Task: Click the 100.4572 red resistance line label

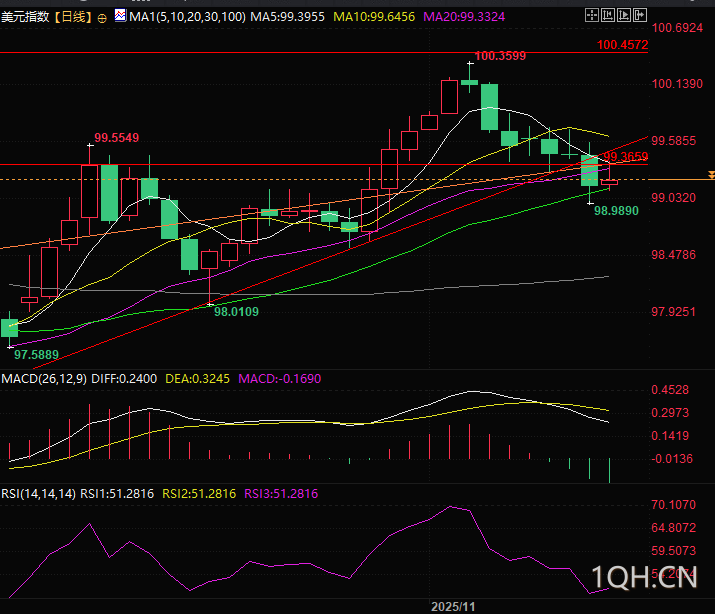Action: coord(622,45)
